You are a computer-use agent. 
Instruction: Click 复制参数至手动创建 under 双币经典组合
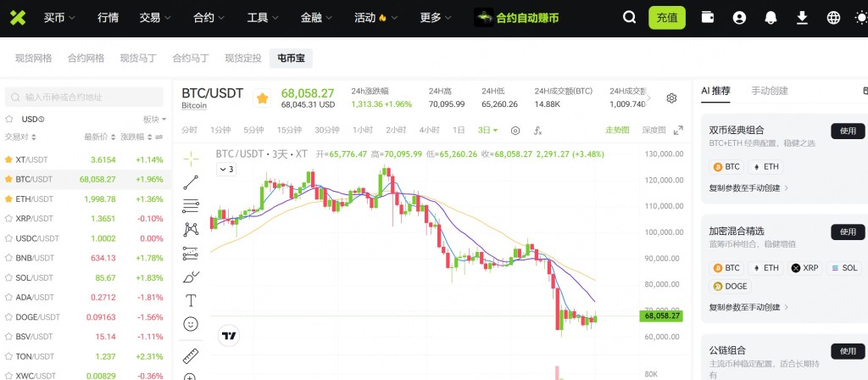point(749,187)
